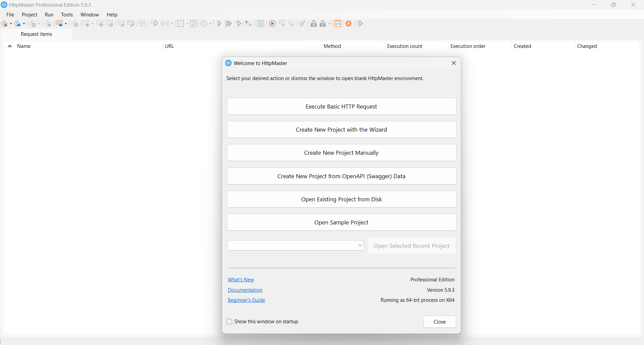Click the grayed project properties gear icon
Image resolution: width=644 pixels, height=345 pixels.
[75, 23]
